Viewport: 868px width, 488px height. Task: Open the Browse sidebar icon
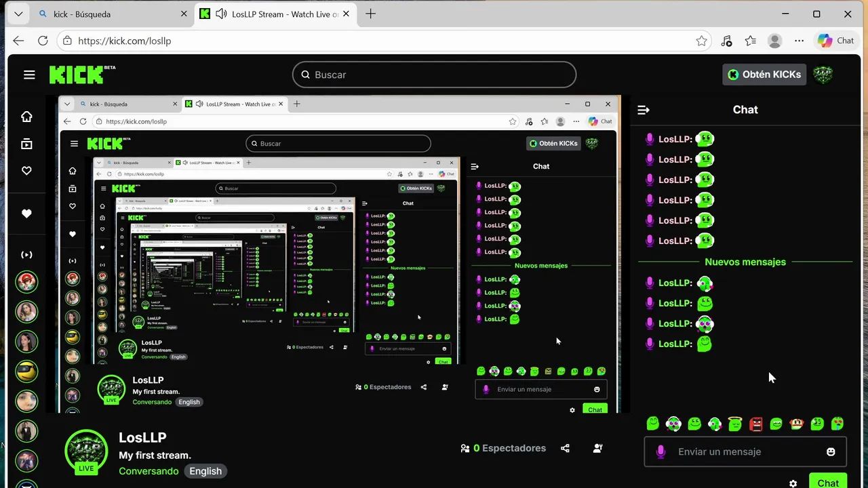(x=26, y=144)
